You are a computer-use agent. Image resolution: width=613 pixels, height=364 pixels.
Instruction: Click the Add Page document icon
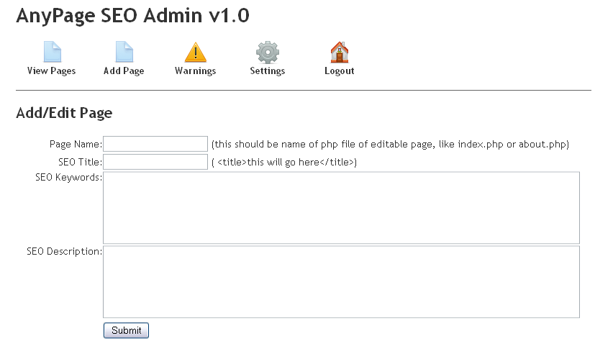124,53
